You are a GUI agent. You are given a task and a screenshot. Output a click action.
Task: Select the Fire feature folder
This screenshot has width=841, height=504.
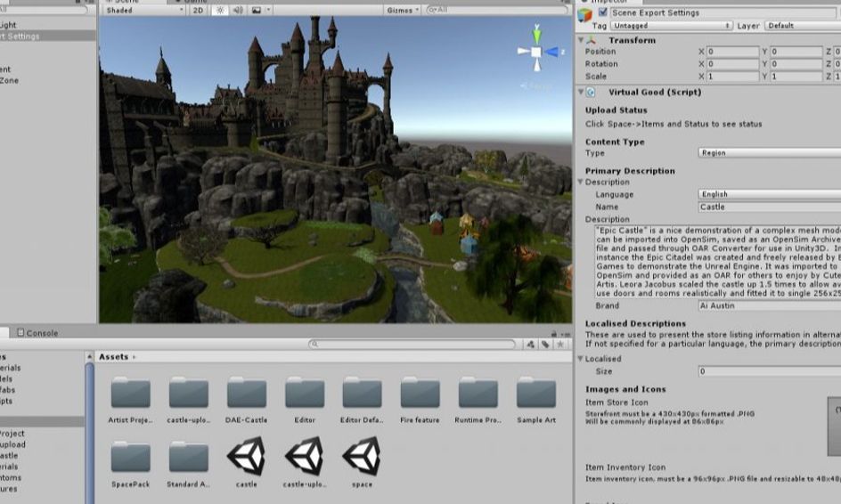coord(420,400)
